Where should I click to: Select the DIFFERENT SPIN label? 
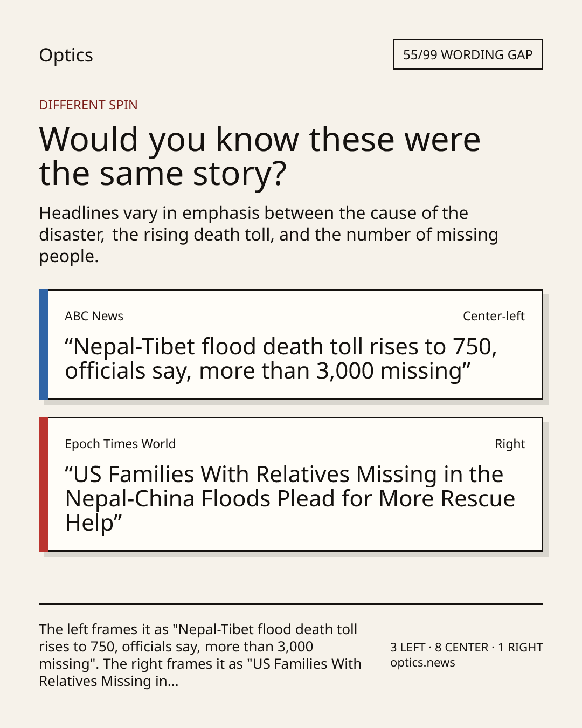tap(88, 105)
